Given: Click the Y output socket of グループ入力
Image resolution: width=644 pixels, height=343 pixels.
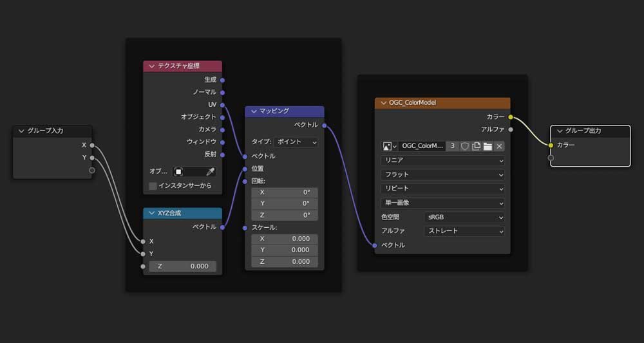Looking at the screenshot, I should click(x=92, y=158).
